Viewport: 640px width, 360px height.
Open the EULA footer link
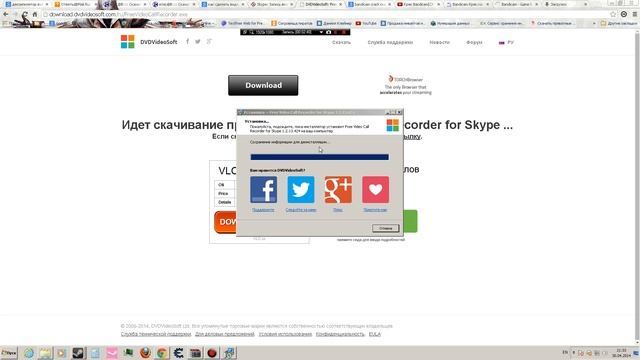tap(375, 334)
